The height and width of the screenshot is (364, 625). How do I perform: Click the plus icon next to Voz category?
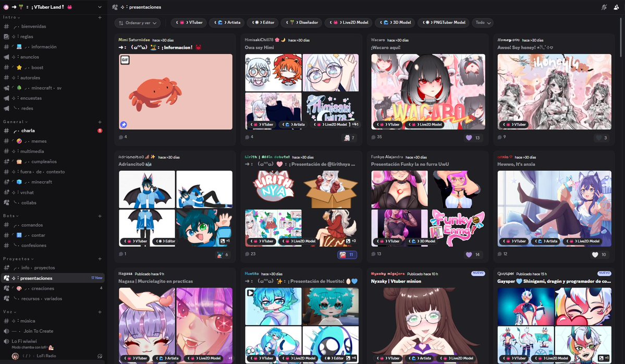pyautogui.click(x=99, y=311)
